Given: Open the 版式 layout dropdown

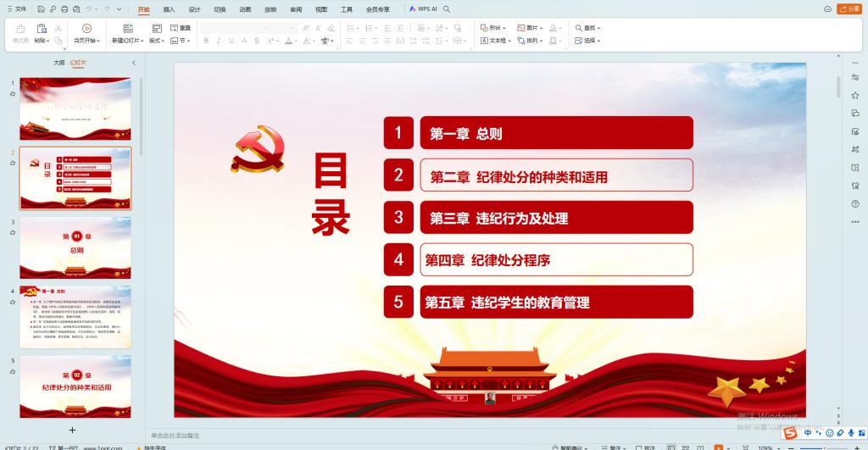Looking at the screenshot, I should point(157,40).
